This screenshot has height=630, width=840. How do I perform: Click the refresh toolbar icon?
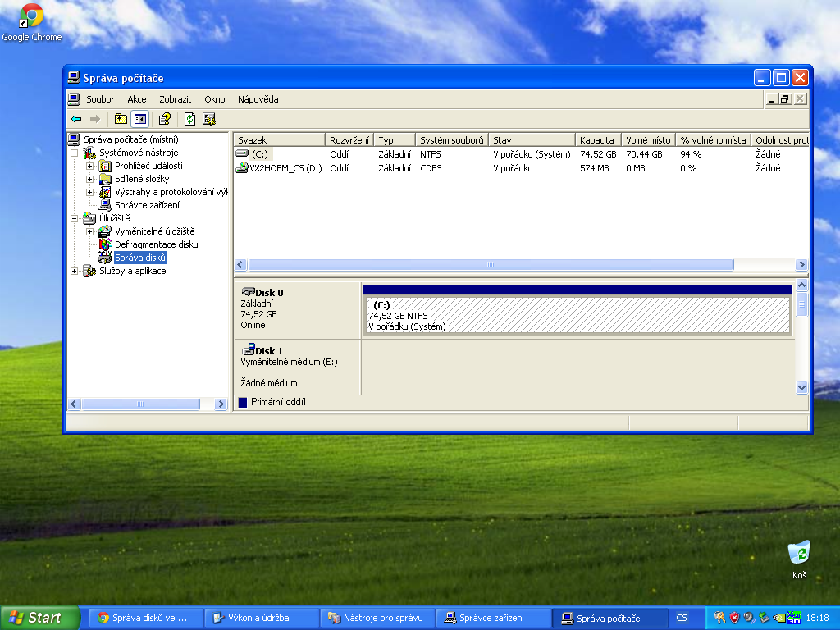tap(189, 119)
